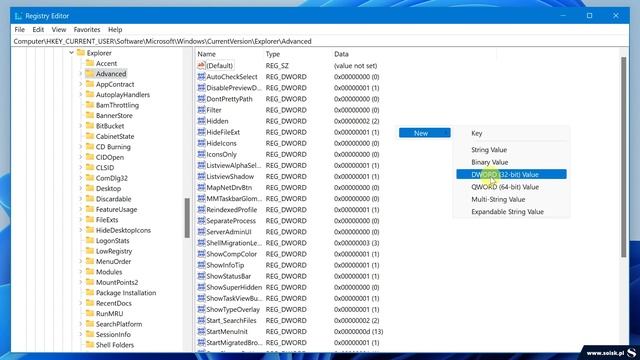Click the SeparateProcess value icon
The image size is (640, 360).
(x=201, y=220)
